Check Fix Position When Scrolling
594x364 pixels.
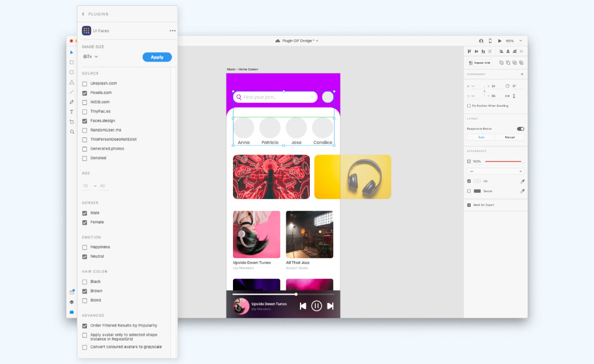pos(469,106)
